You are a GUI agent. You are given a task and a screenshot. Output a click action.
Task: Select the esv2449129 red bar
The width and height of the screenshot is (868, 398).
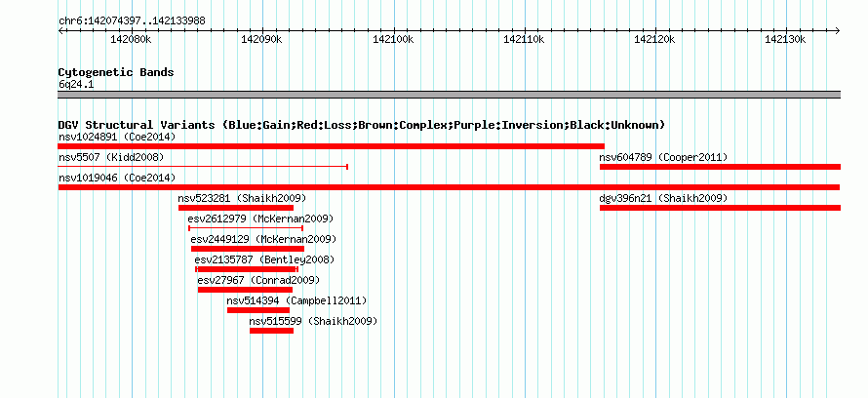point(248,249)
